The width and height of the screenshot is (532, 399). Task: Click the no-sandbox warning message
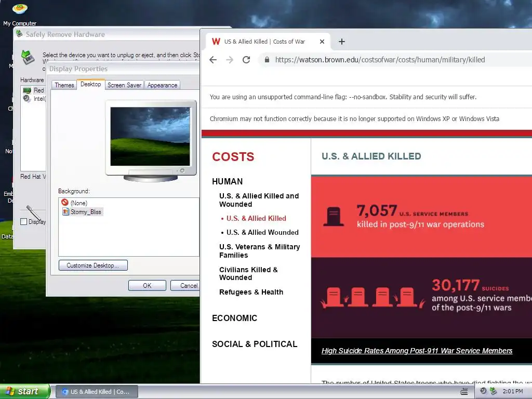click(343, 97)
